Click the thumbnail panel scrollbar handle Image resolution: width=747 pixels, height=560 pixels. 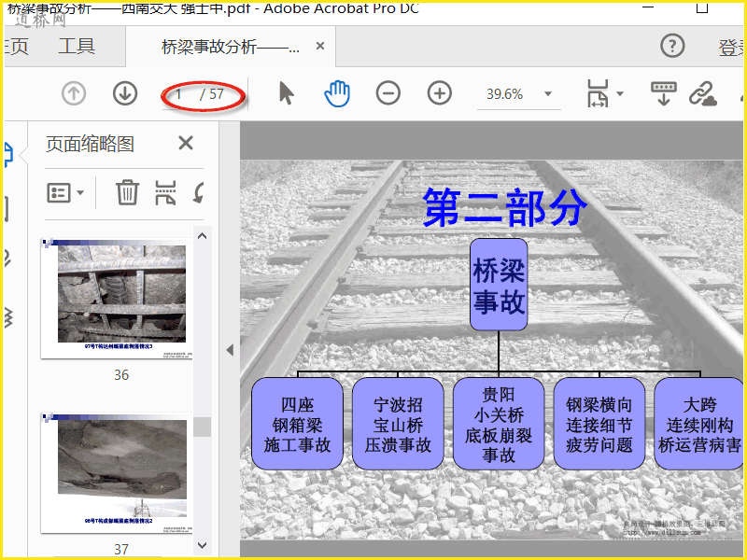202,427
